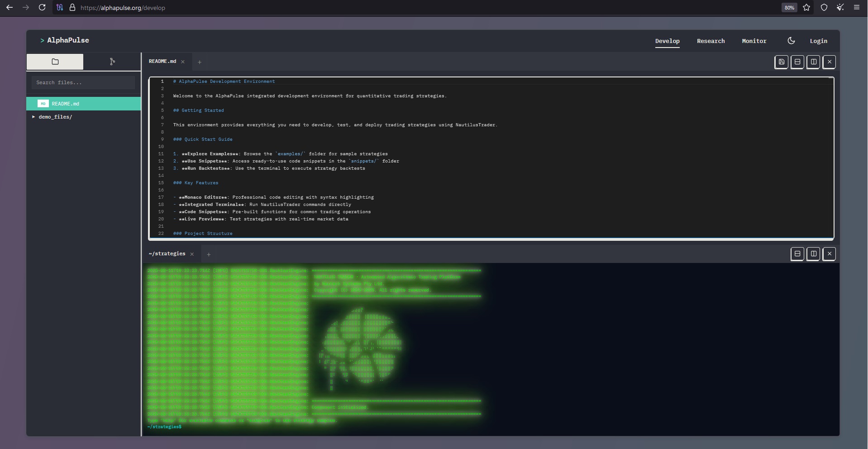The width and height of the screenshot is (868, 449).
Task: Switch to the source control sidebar tab
Action: [112, 62]
